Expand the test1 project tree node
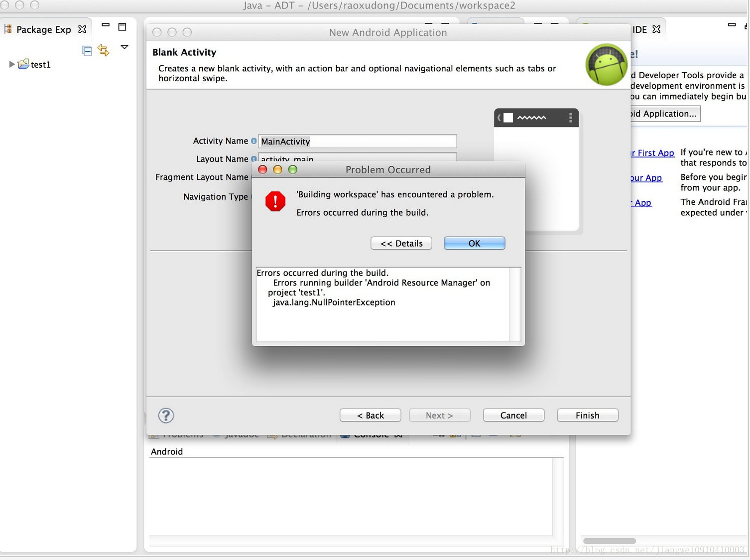750x560 pixels. (12, 64)
